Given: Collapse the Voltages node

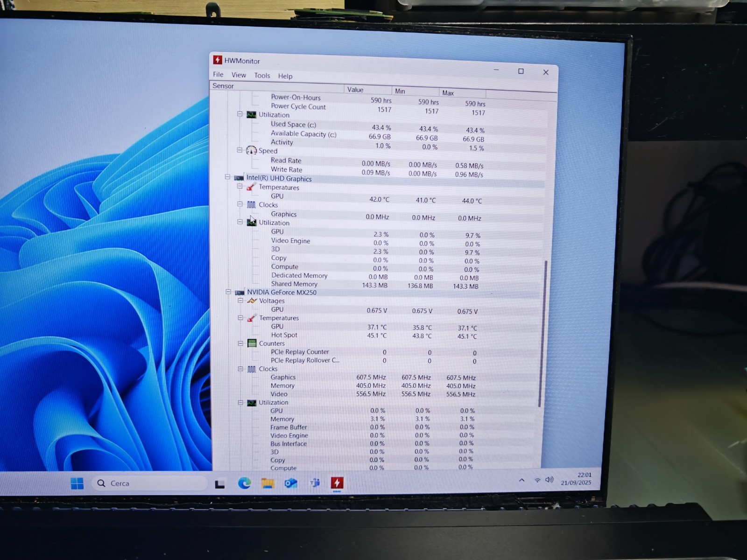Looking at the screenshot, I should pyautogui.click(x=240, y=301).
